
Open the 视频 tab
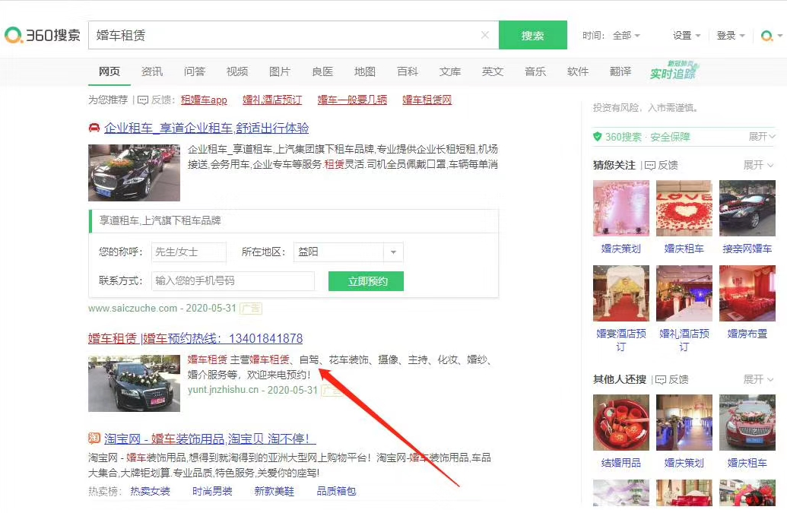(x=237, y=71)
